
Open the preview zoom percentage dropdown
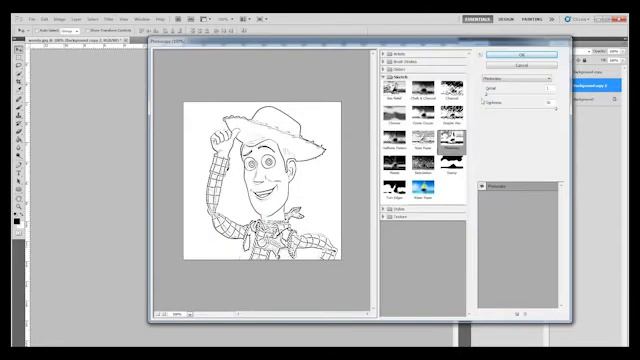[190, 314]
